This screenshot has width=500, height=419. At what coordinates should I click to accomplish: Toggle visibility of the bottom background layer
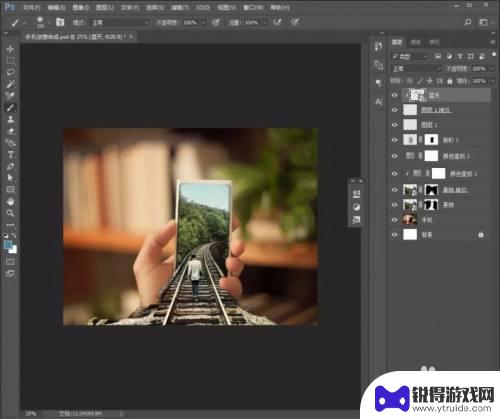point(395,235)
